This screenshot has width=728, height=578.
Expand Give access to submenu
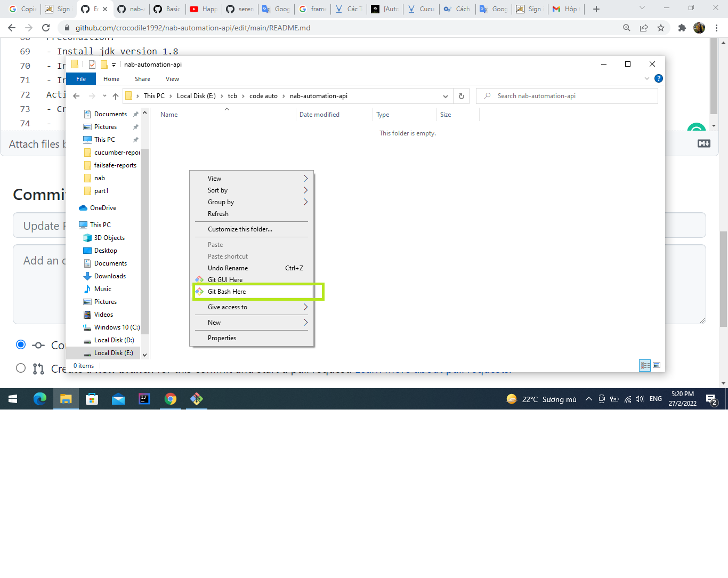pyautogui.click(x=252, y=307)
